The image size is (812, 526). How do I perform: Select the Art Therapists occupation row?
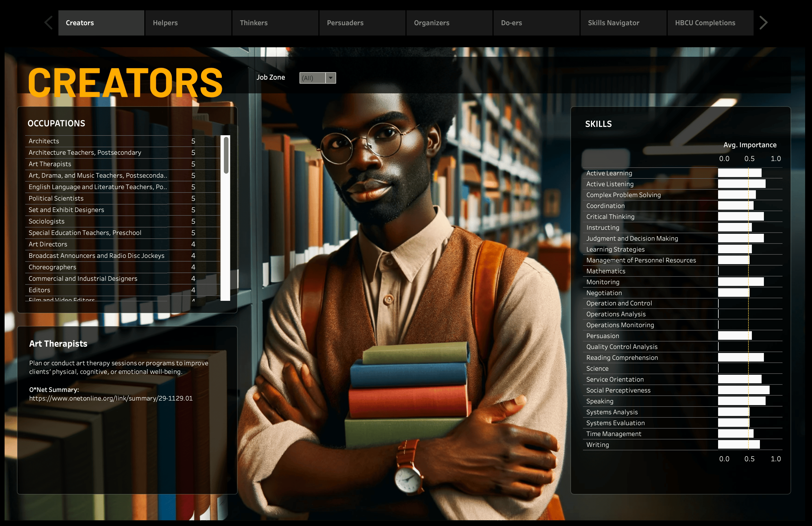pos(50,164)
